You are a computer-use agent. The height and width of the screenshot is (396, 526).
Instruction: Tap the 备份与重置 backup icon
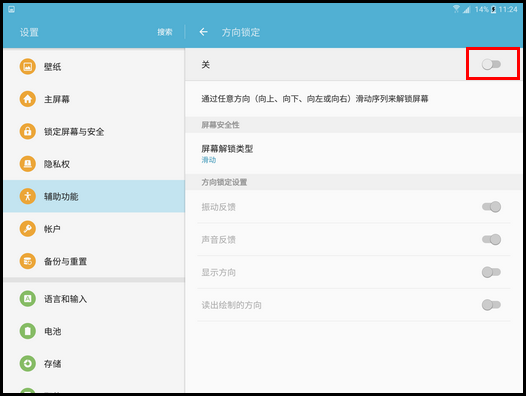[28, 261]
